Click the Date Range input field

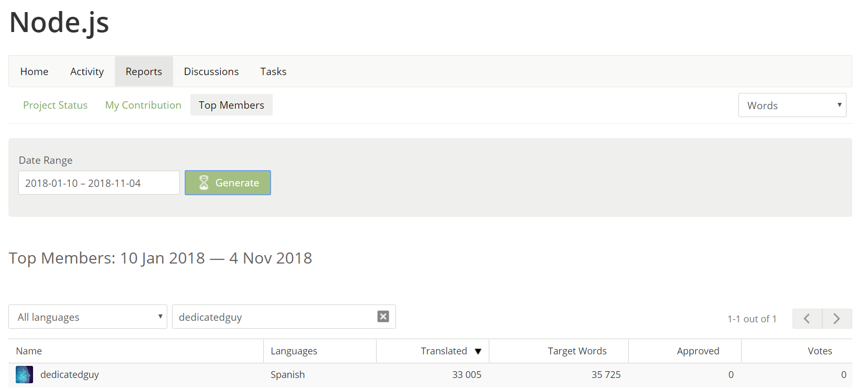click(x=99, y=183)
